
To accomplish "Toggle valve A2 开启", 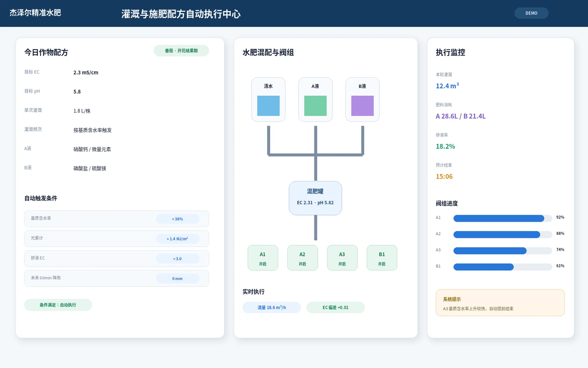I will 302,258.
